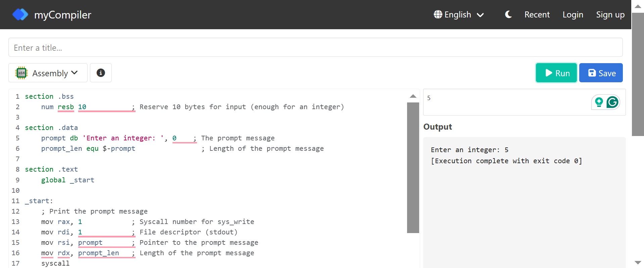Click the page scrollbar up arrow

pos(638,6)
